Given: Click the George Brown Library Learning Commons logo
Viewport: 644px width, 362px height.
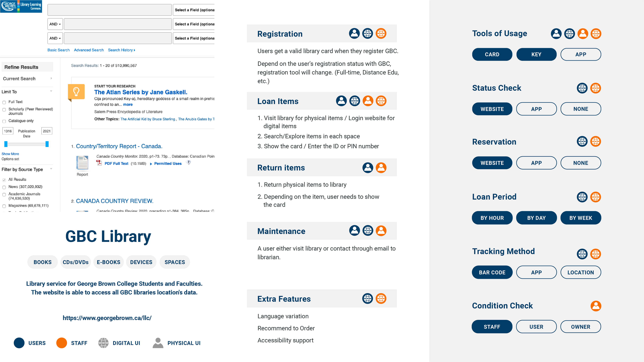Looking at the screenshot, I should (x=21, y=6).
